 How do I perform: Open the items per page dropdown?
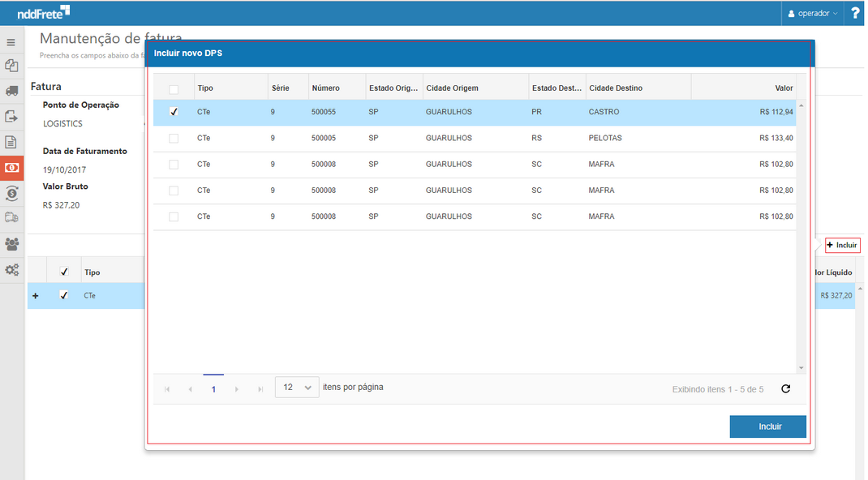click(297, 388)
